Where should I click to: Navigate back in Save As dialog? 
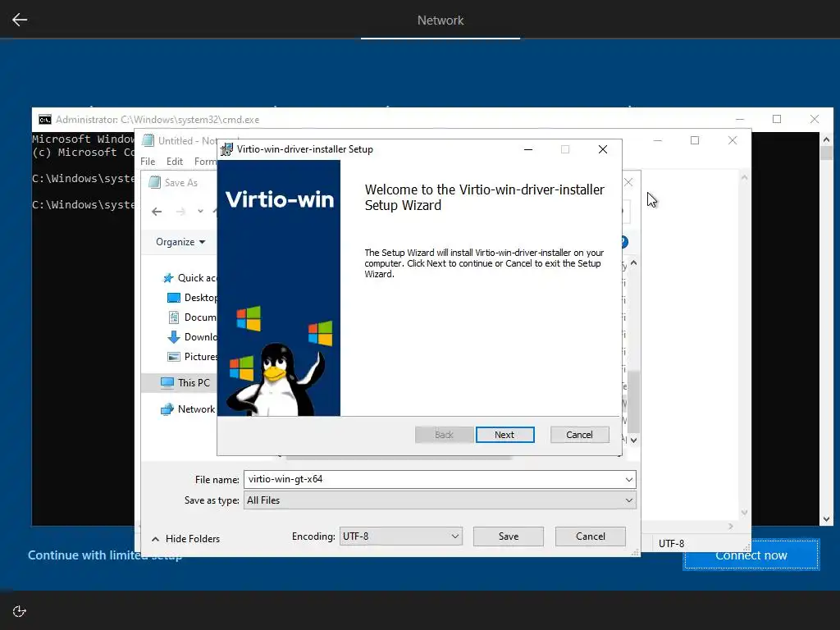pos(157,212)
